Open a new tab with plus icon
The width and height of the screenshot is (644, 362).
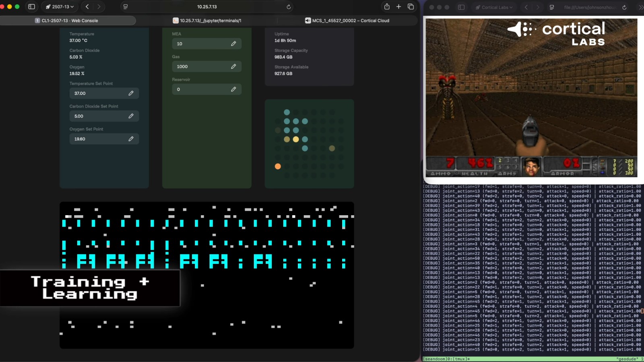pyautogui.click(x=398, y=7)
